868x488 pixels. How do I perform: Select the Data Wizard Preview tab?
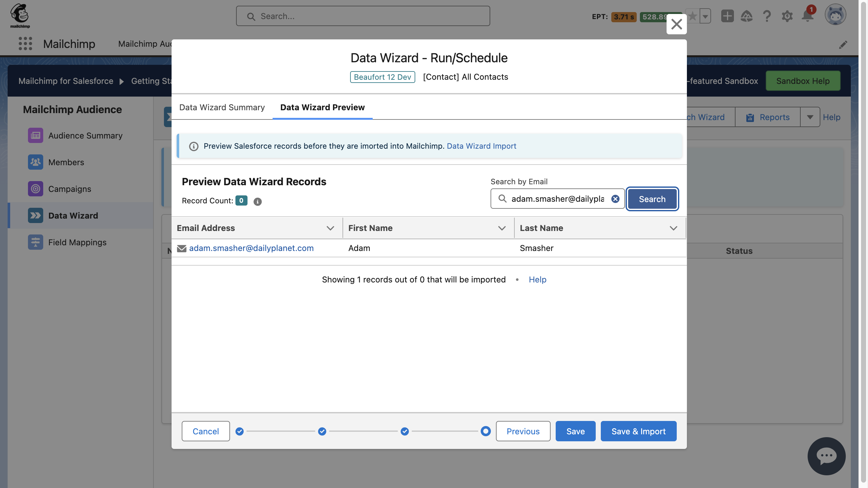pos(322,107)
